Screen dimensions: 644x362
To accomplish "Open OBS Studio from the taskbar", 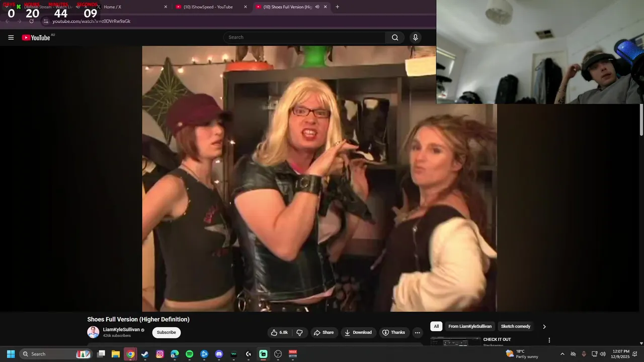I will coord(278,354).
